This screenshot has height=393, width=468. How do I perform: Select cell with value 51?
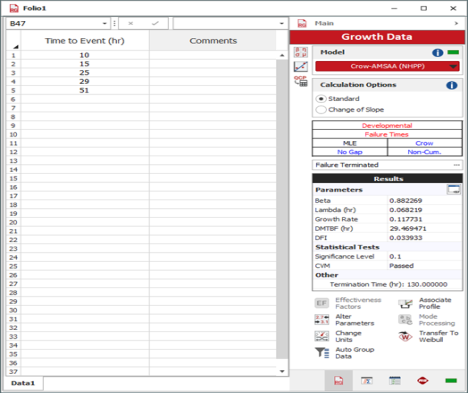coord(85,90)
